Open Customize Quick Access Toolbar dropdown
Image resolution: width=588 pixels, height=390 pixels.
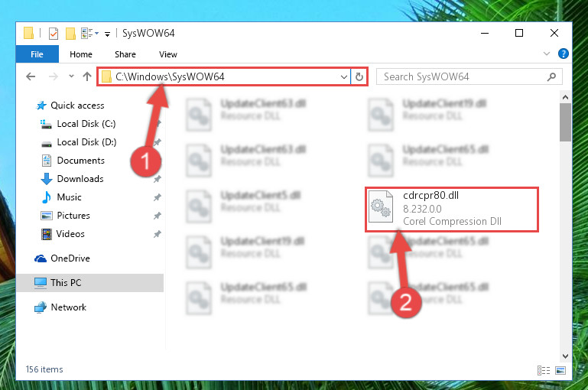(x=107, y=34)
